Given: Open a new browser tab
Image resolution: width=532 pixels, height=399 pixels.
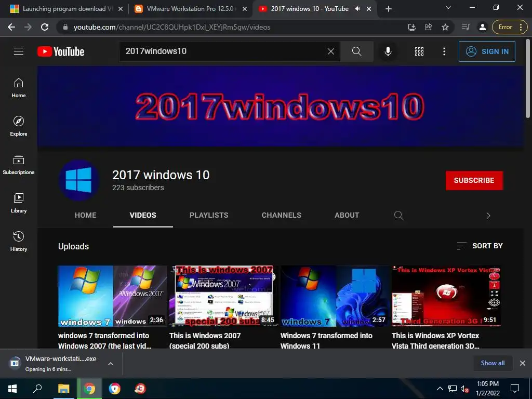Looking at the screenshot, I should pyautogui.click(x=389, y=9).
